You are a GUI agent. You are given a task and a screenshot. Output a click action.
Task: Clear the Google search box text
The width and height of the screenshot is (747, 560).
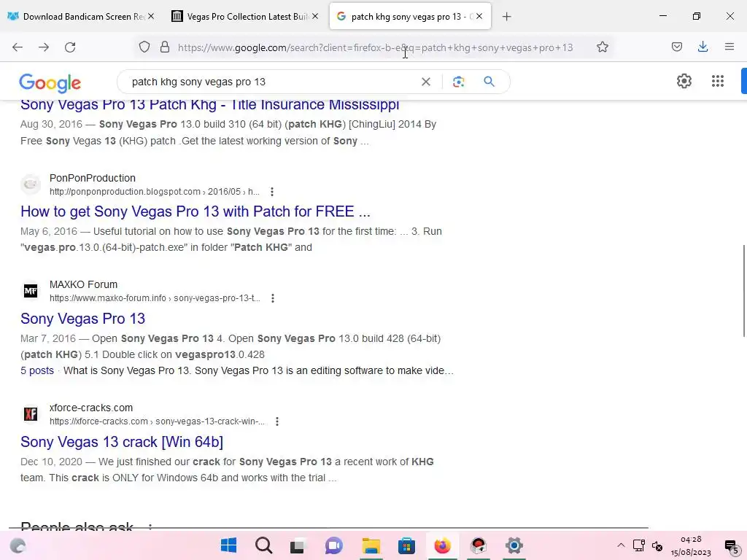(426, 82)
